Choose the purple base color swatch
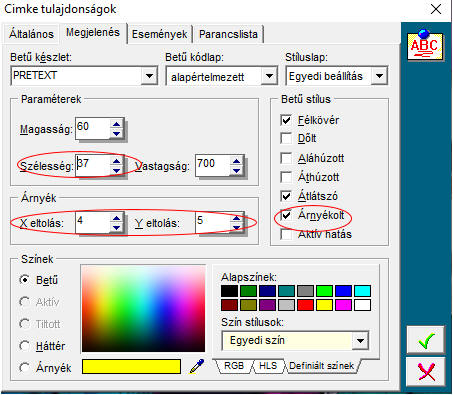Viewport: 453px width, 395px height. click(267, 305)
